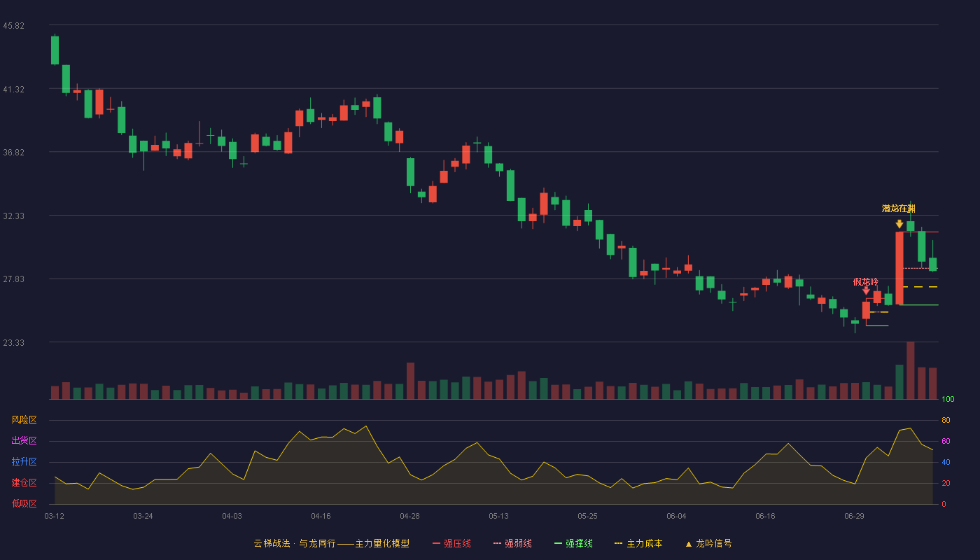Click the 假龙吟 signal annotation

pos(866,281)
